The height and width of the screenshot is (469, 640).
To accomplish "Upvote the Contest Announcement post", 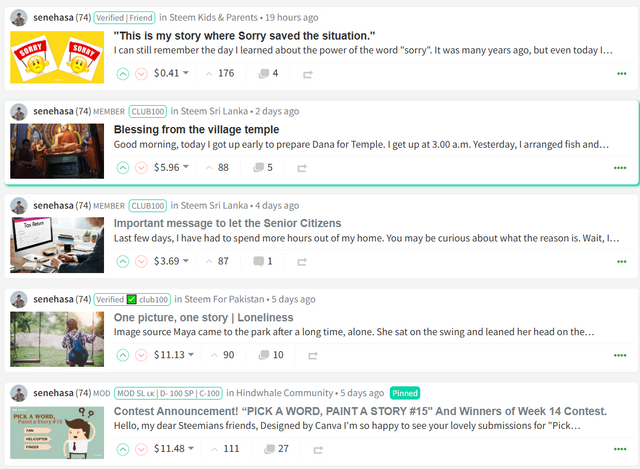I will pos(122,449).
